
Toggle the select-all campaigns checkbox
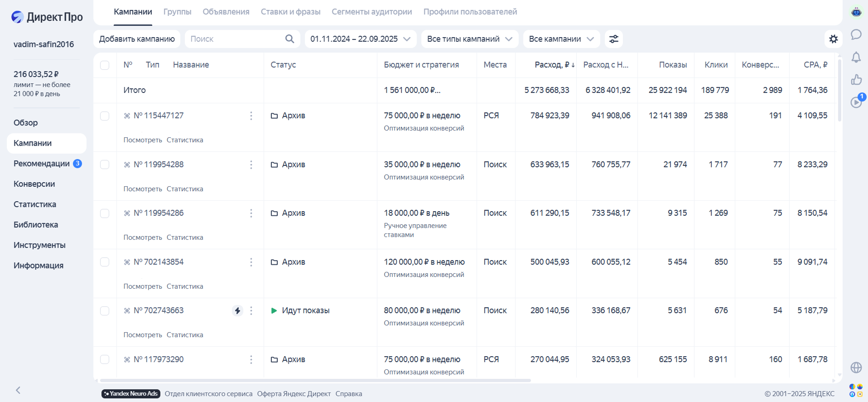coord(105,65)
